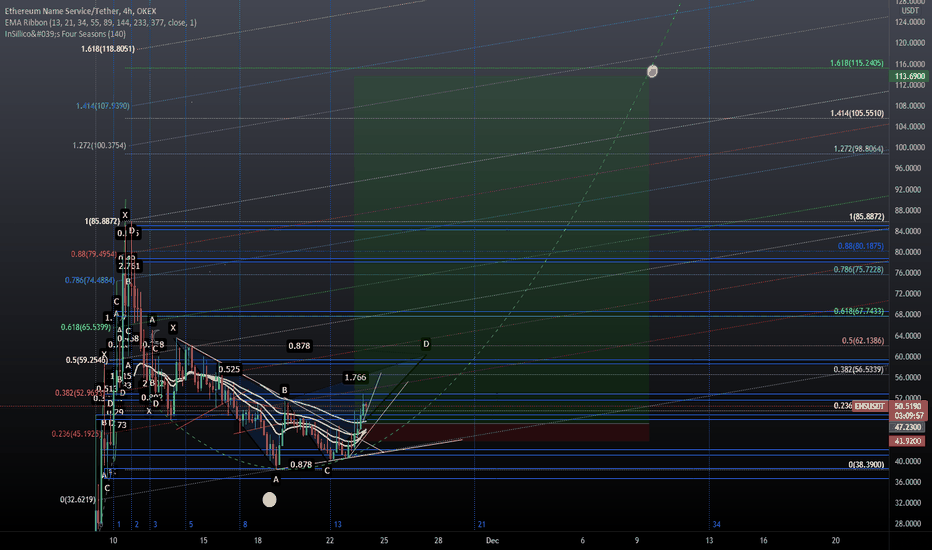Select Fibonacci label 0.786(74.4884)
Screen dimensions: 932x550
90,280
